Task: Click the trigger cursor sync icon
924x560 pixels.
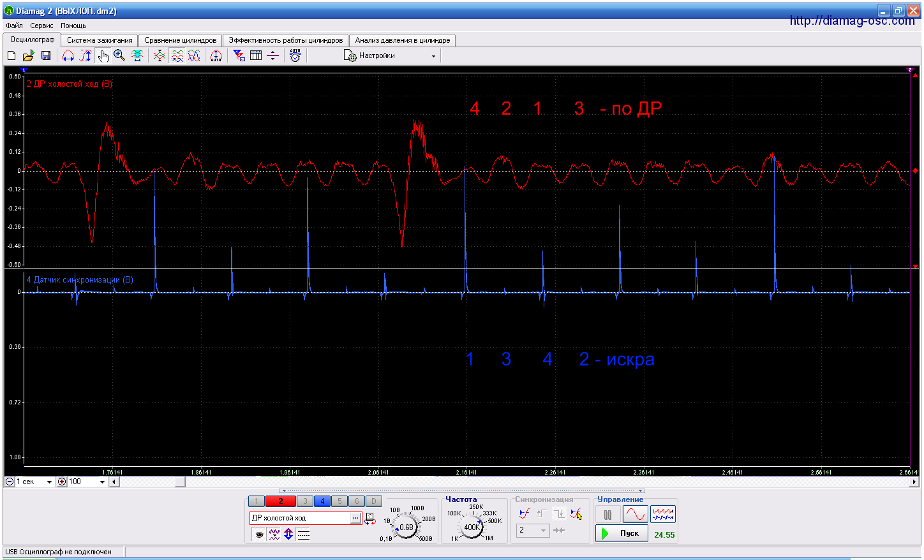Action: click(x=576, y=513)
